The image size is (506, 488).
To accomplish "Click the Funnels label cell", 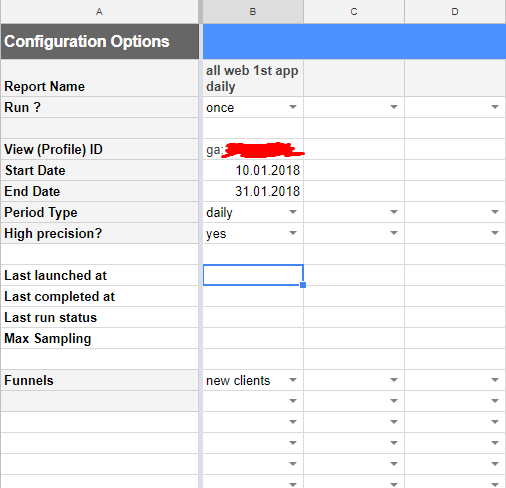I will click(x=100, y=380).
